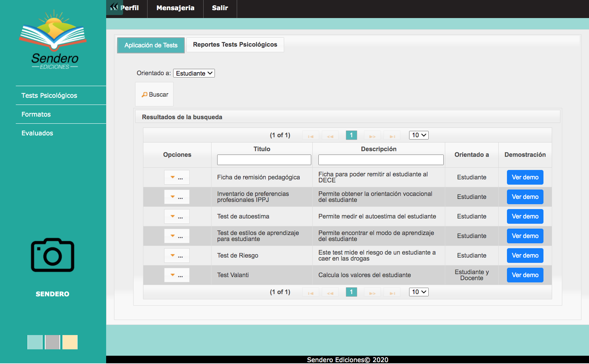Image resolution: width=589 pixels, height=364 pixels.
Task: Select the cream yellow theme swatch
Action: point(70,342)
